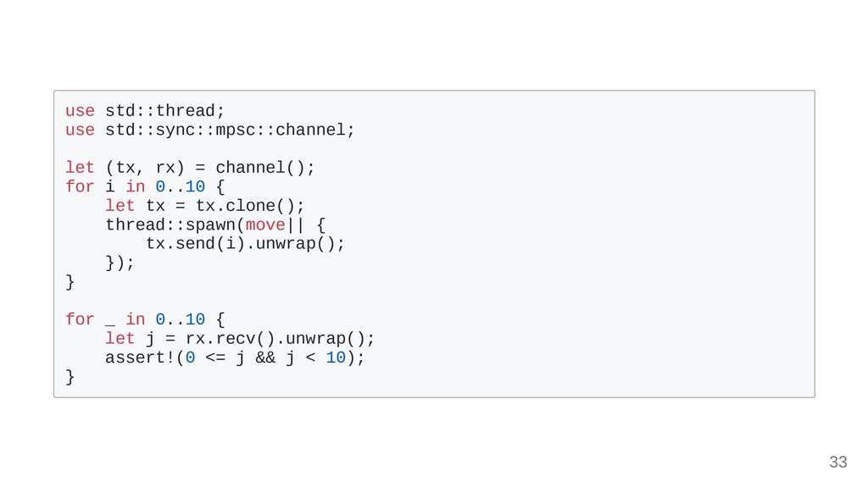
Task: Click the first 'use' keyword
Action: pos(80,111)
